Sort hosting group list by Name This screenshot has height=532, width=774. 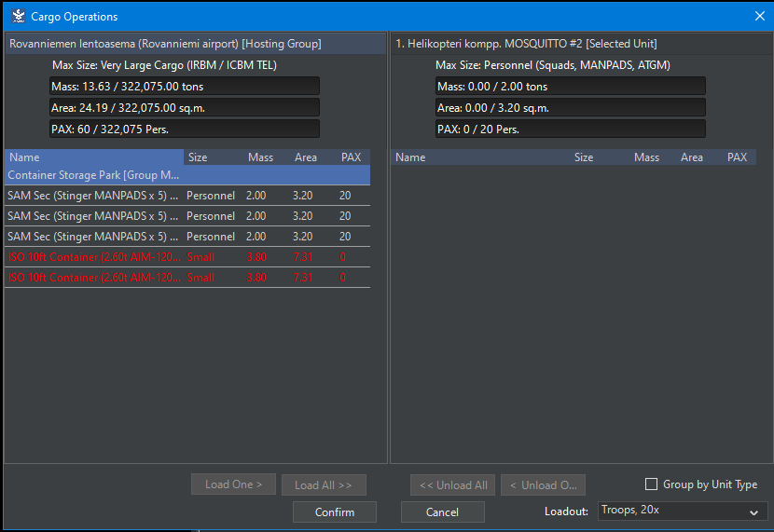pyautogui.click(x=94, y=157)
